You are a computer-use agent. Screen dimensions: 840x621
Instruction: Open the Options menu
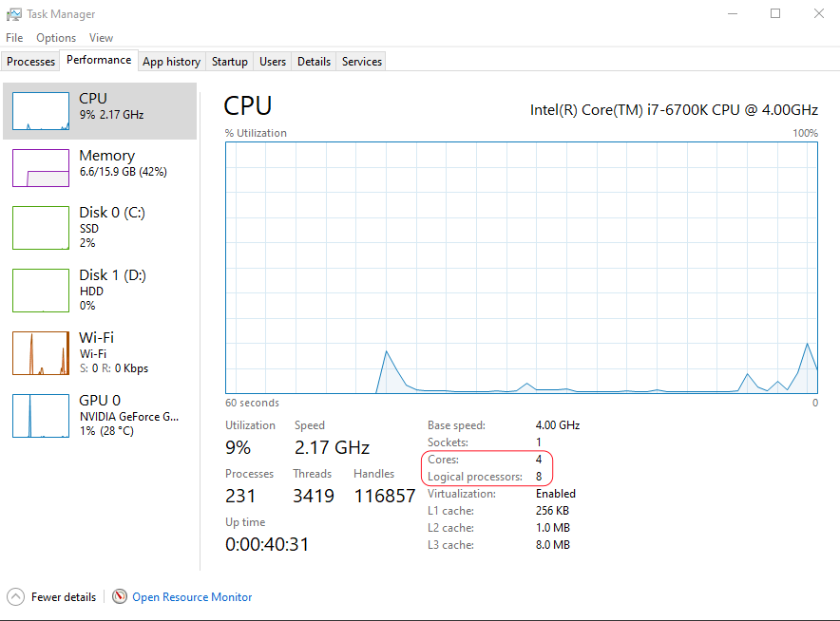pos(56,38)
